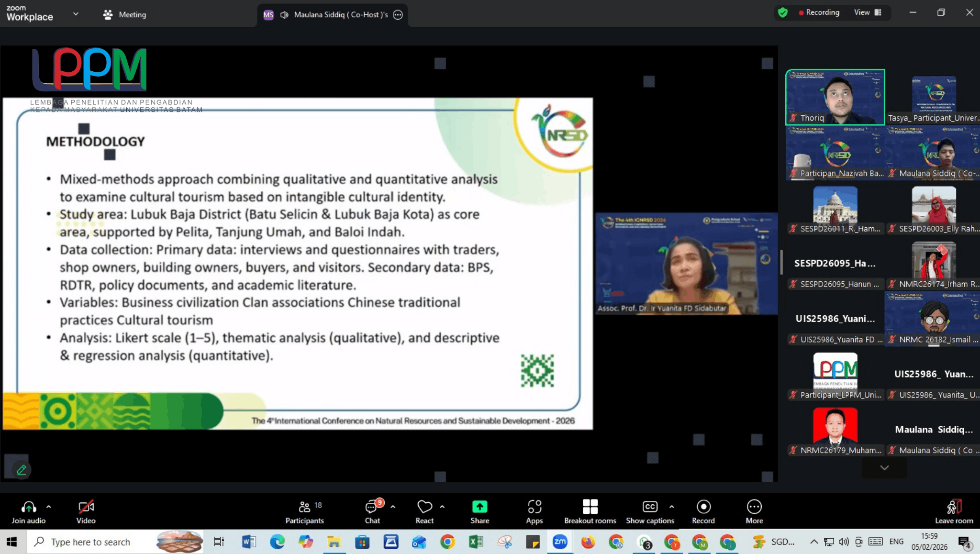980x554 pixels.
Task: Expand the audio options arrow
Action: (x=49, y=506)
